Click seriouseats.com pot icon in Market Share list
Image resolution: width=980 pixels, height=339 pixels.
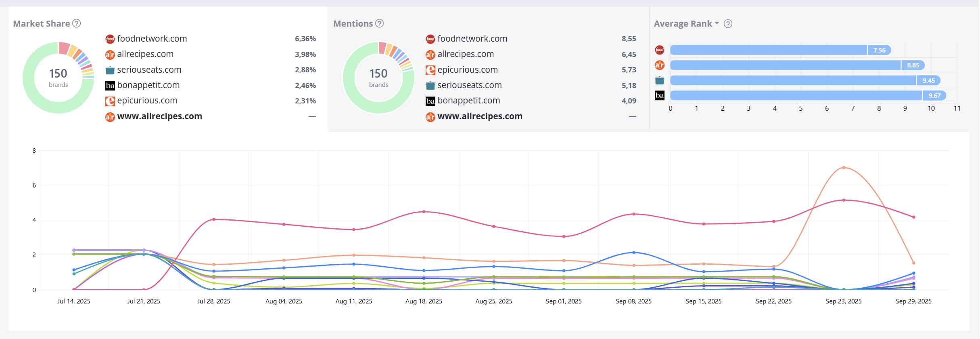tap(110, 70)
